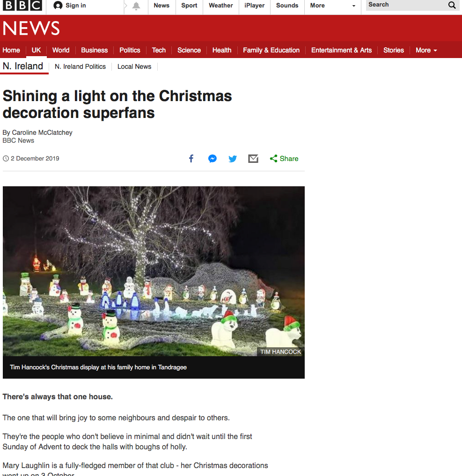
Task: Go to BBC homepage logo
Action: click(22, 5)
